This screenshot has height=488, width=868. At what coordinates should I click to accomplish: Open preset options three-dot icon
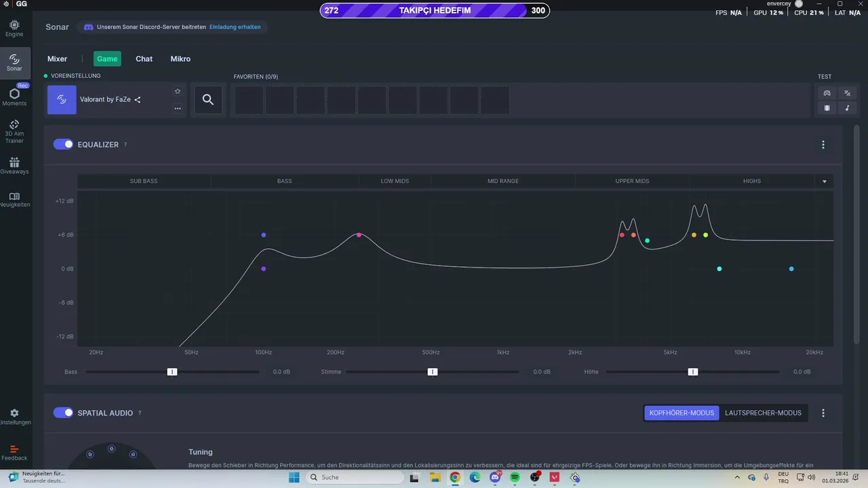(178, 108)
